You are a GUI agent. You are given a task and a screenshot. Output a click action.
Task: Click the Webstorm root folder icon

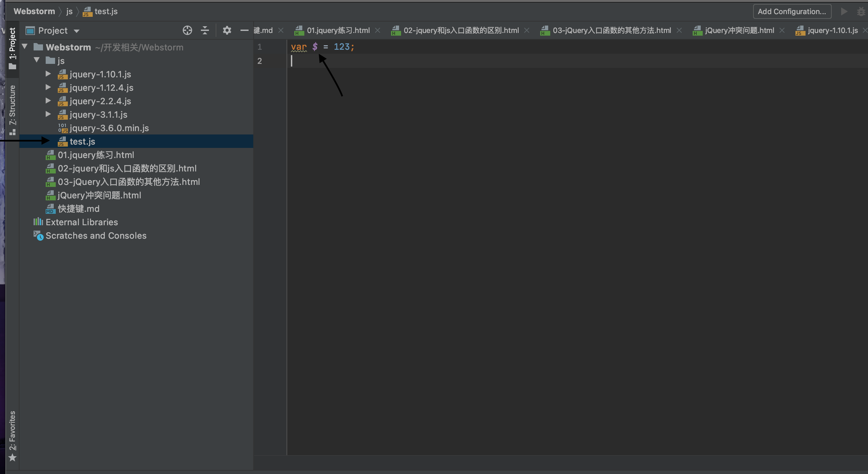[38, 47]
